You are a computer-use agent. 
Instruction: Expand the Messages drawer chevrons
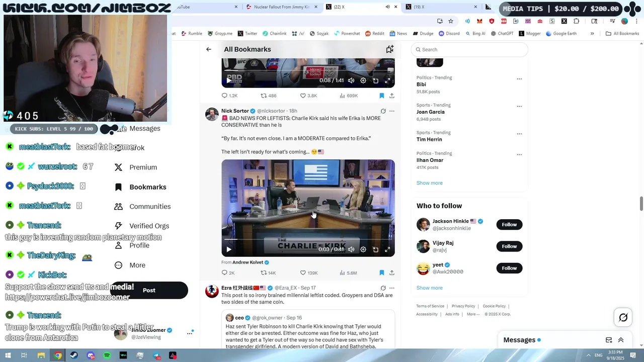click(x=621, y=340)
